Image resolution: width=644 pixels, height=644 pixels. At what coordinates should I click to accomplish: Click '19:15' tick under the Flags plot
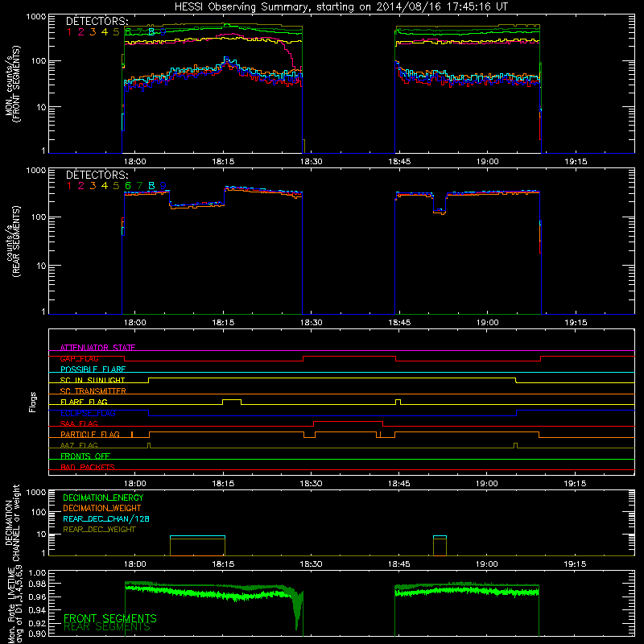(x=575, y=484)
